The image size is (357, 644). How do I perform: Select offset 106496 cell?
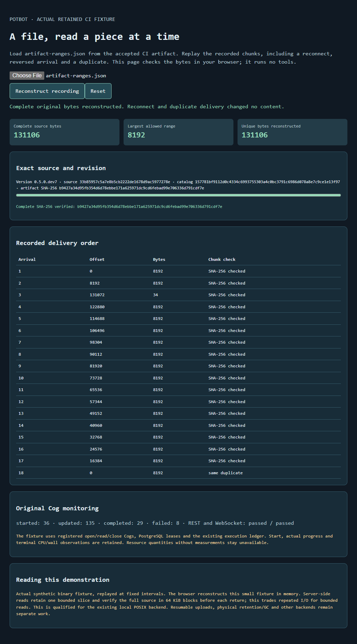point(97,331)
